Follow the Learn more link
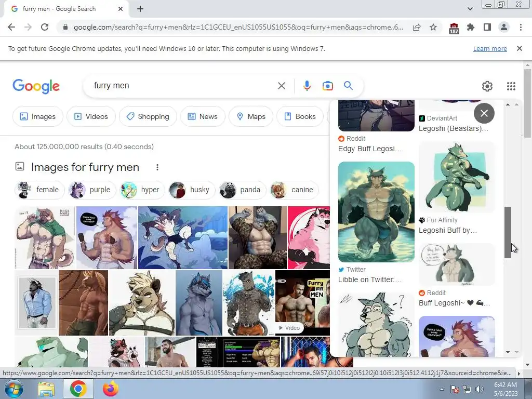The height and width of the screenshot is (399, 532). [x=490, y=48]
